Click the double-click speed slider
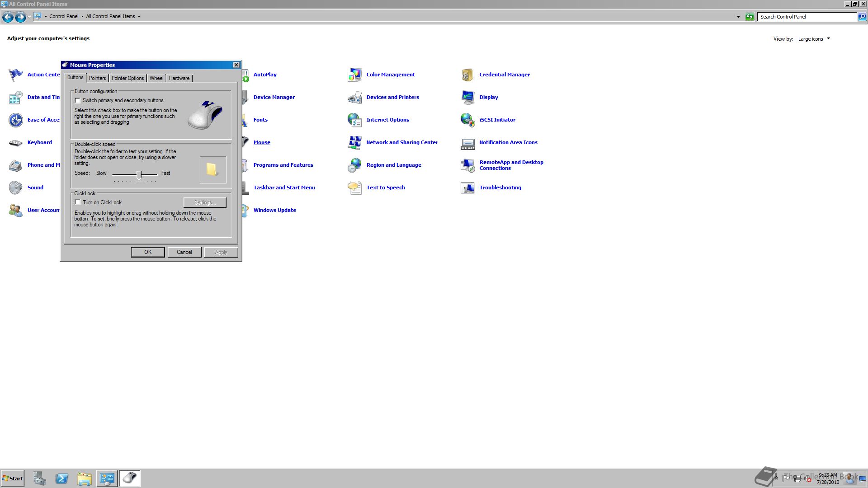 click(x=139, y=174)
